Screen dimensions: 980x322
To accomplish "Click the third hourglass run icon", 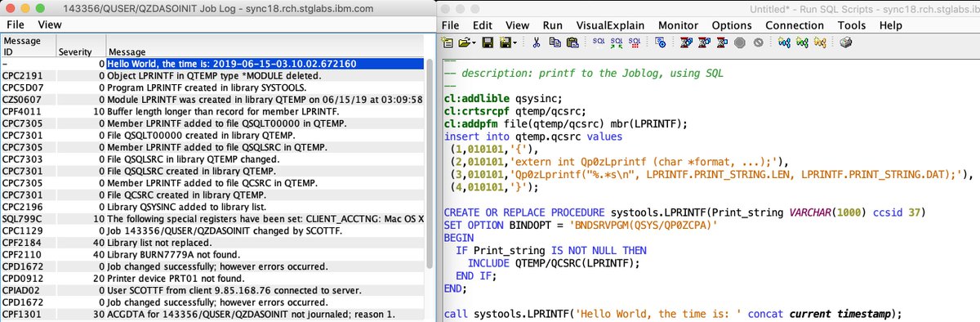I will [723, 42].
